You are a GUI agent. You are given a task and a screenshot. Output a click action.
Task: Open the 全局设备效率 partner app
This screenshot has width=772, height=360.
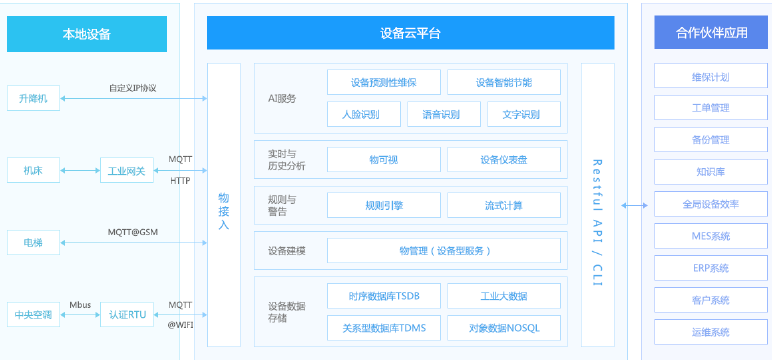pos(711,204)
